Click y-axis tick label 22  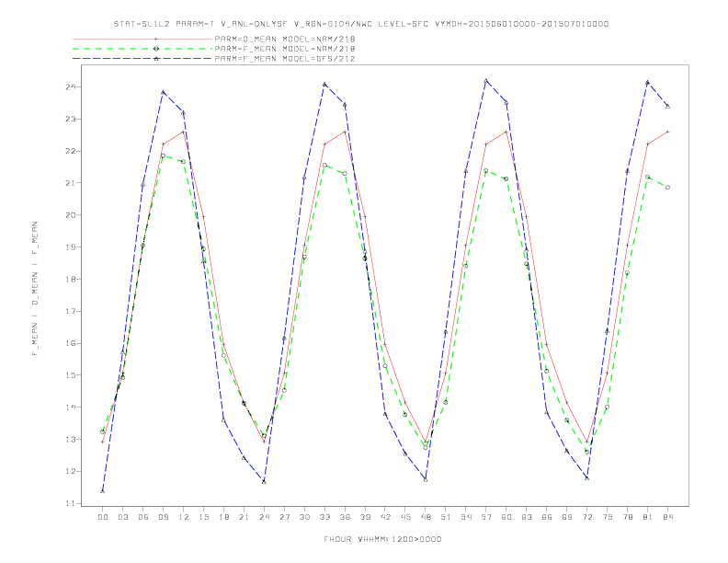tap(71, 151)
